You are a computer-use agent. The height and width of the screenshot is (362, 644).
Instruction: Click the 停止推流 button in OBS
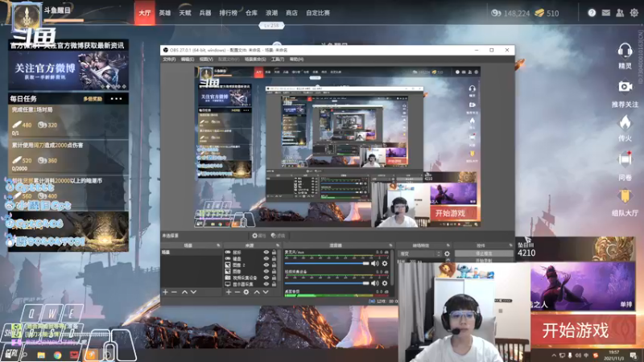[484, 253]
